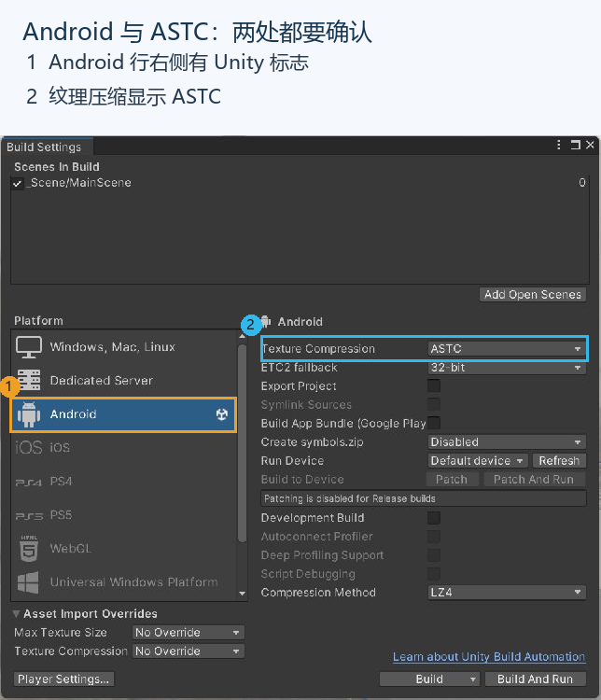This screenshot has height=700, width=601.
Task: Uncheck the _Scene/MainScene checkbox
Action: [x=18, y=183]
